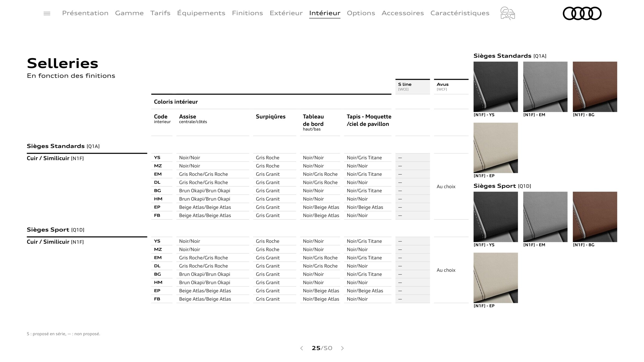Click the S line [WCE] column header
Image resolution: width=644 pixels, height=362 pixels.
[412, 87]
